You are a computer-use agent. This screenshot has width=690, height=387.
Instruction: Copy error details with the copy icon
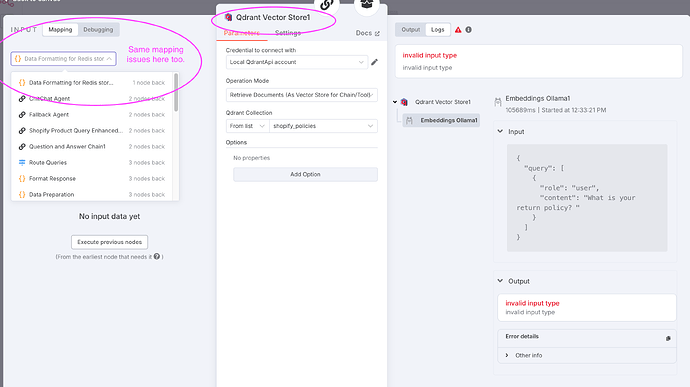668,338
